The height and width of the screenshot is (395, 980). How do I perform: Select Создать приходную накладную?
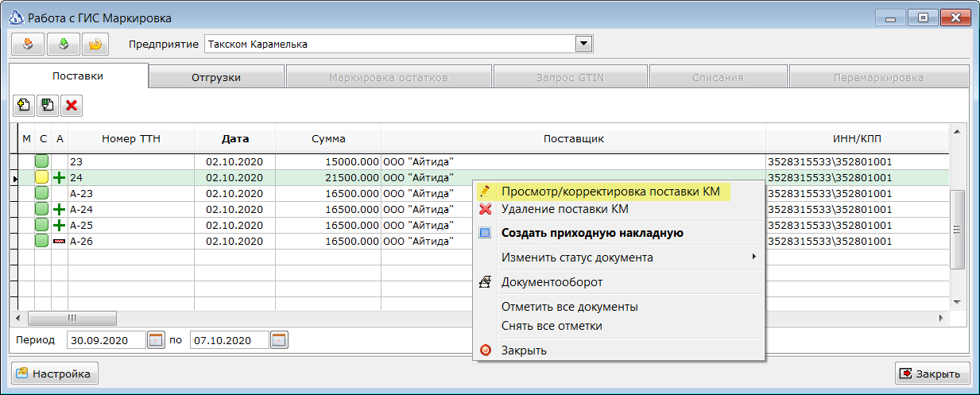619,233
